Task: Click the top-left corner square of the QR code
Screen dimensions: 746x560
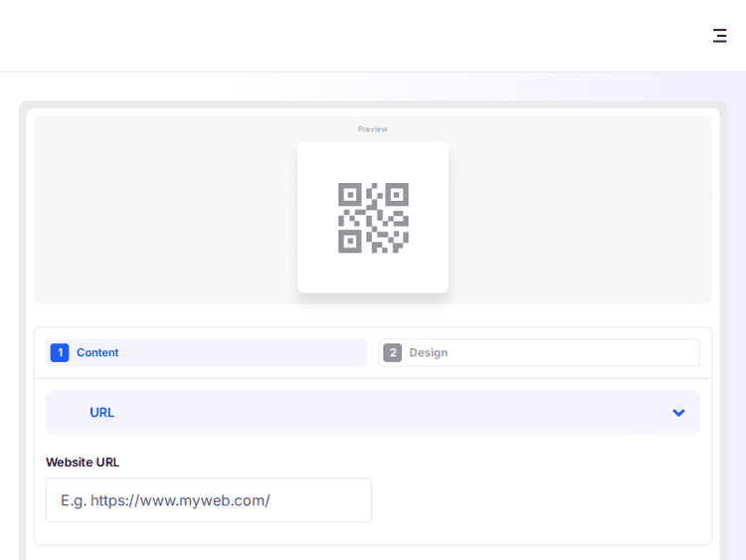Action: pyautogui.click(x=349, y=194)
